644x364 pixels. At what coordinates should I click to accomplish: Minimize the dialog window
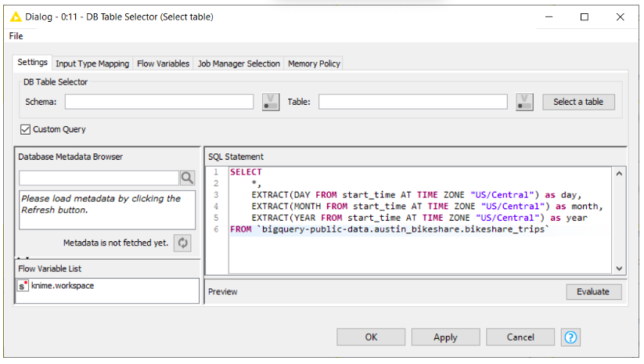(549, 17)
